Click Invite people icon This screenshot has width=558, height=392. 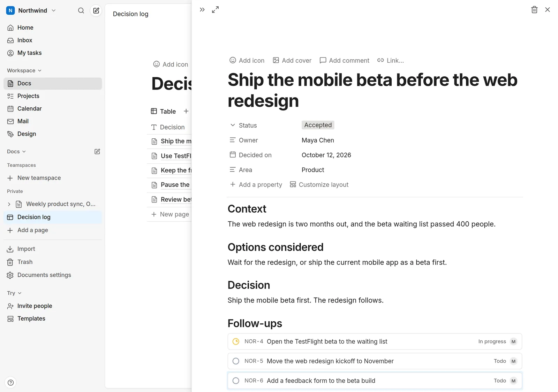10,306
